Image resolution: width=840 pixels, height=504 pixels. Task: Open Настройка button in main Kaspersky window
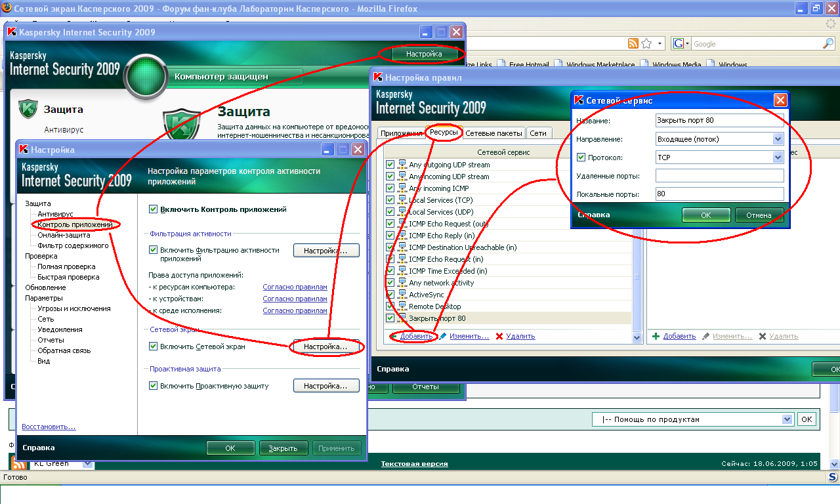coord(424,54)
